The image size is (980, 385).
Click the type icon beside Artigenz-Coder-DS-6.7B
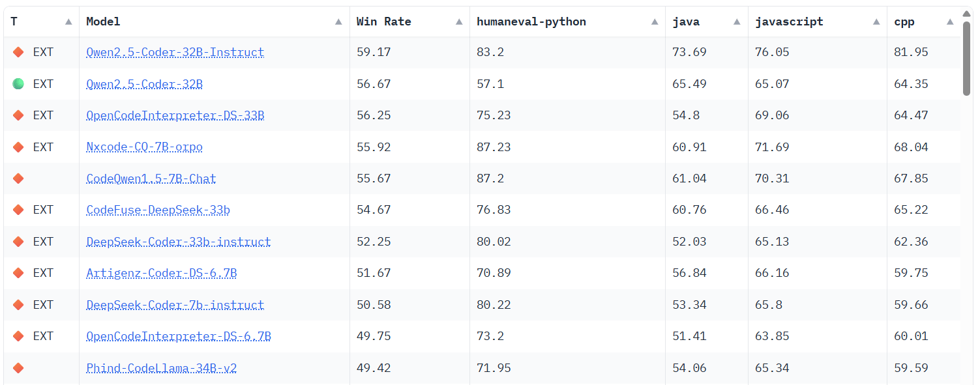pyautogui.click(x=18, y=273)
